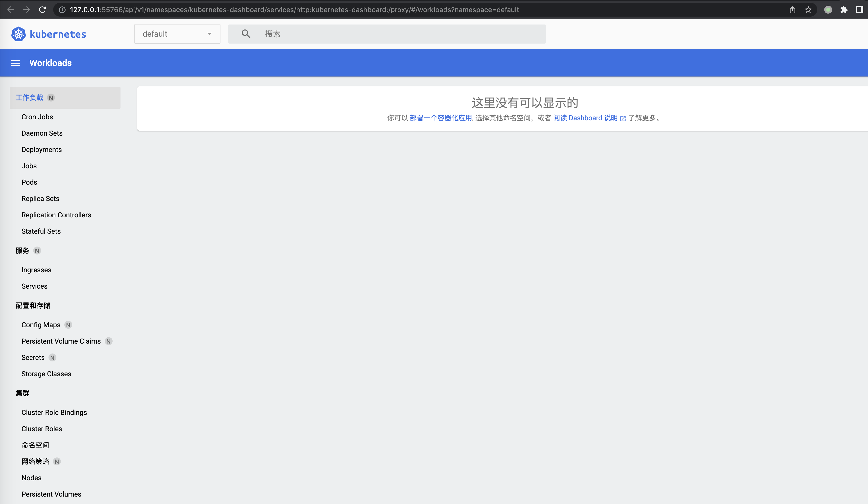
Task: Reload the page
Action: [x=42, y=9]
